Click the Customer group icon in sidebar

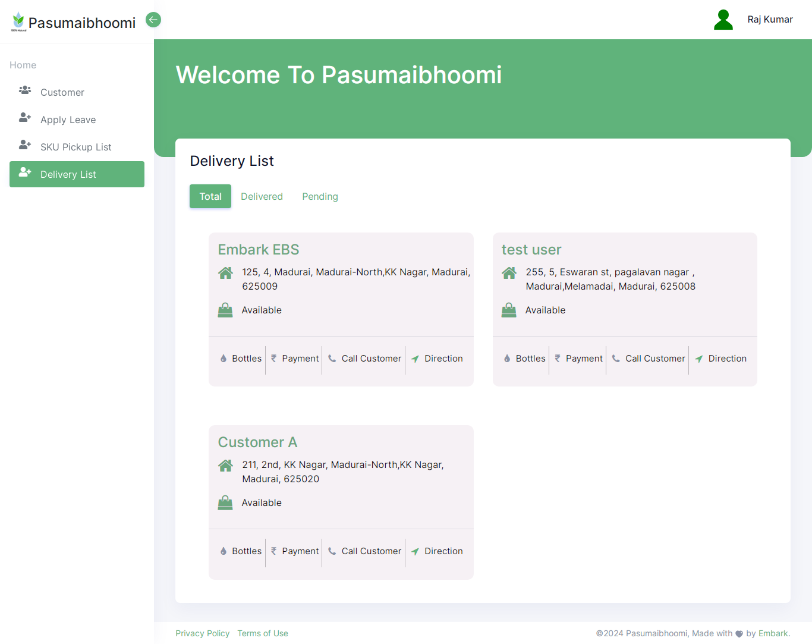click(25, 91)
